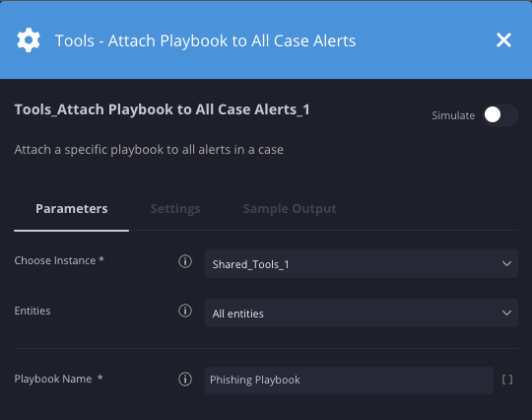Click the Playbook Name input field

[x=349, y=380]
